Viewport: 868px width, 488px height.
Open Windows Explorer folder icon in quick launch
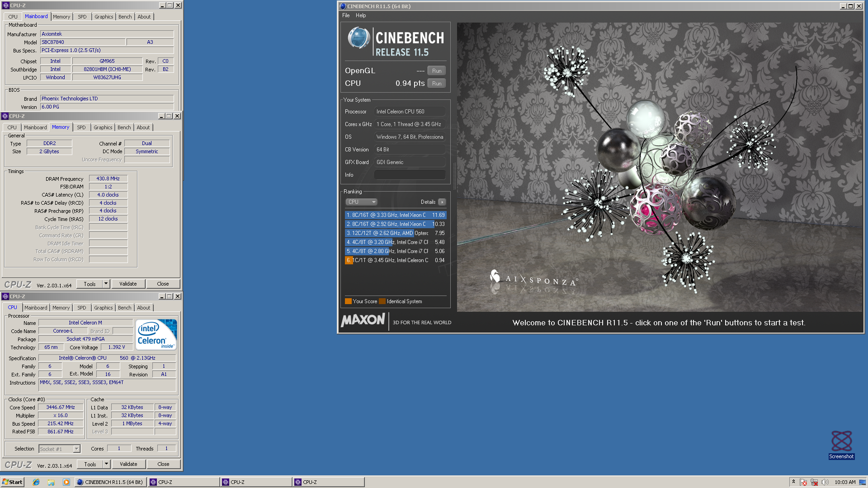[x=51, y=482]
